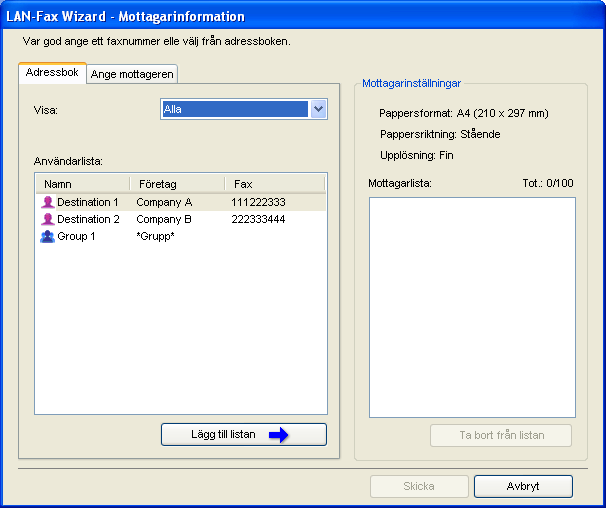Click the *Grupp* cell
The width and height of the screenshot is (606, 508).
155,236
